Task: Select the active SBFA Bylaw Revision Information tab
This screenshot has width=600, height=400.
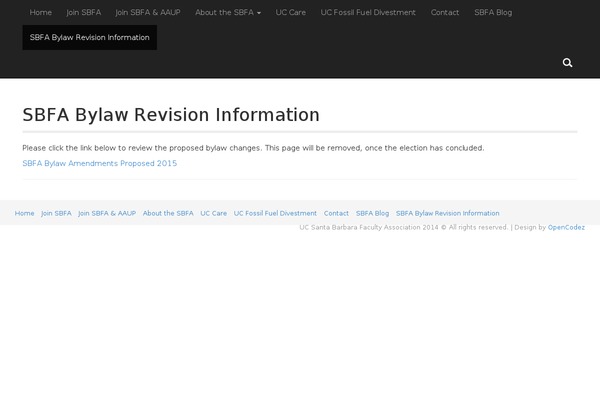Action: coord(90,38)
